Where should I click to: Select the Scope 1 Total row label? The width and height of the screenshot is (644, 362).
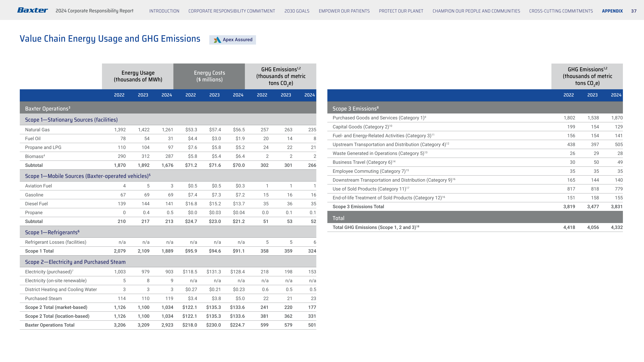pos(39,251)
